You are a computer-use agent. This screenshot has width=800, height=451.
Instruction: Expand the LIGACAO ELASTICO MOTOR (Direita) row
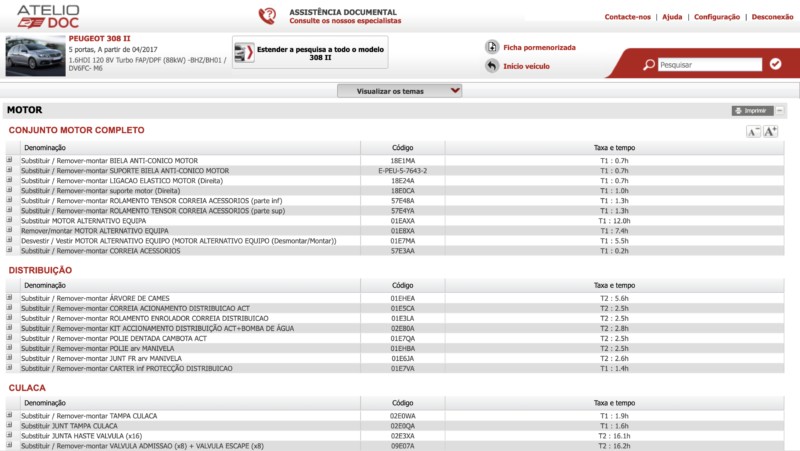9,180
